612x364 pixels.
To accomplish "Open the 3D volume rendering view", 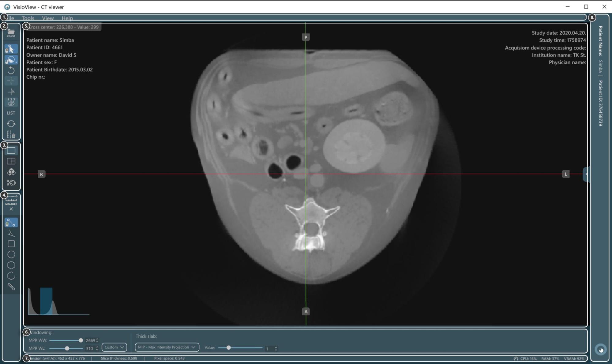I will [x=11, y=172].
